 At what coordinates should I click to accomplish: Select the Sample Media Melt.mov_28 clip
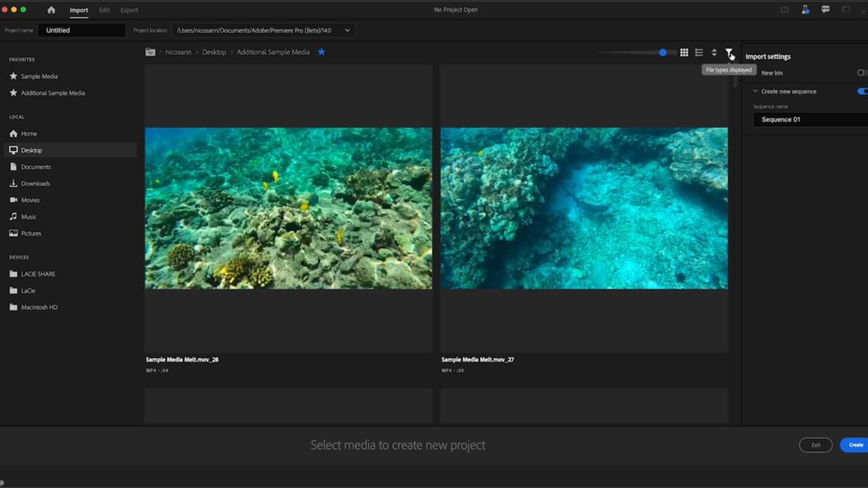pos(288,208)
